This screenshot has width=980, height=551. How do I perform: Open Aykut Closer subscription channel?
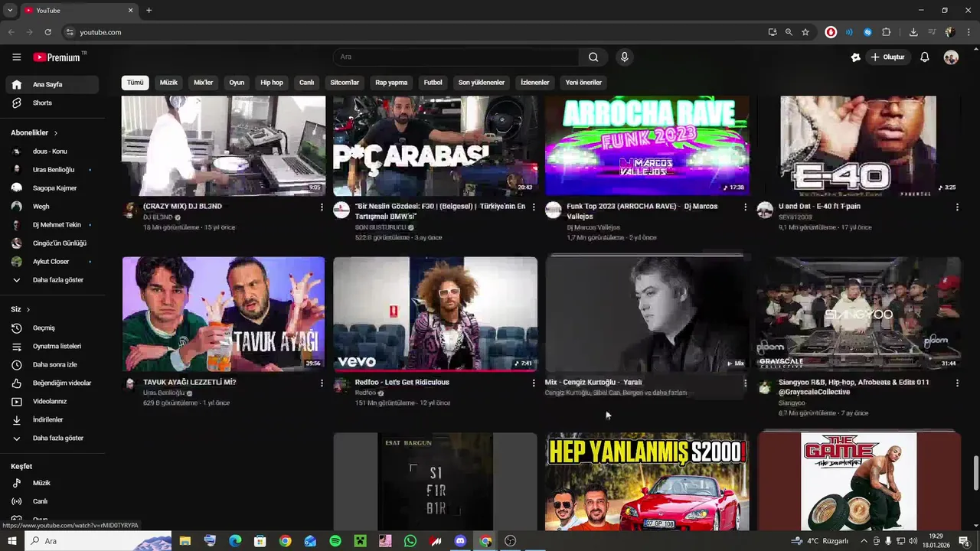pyautogui.click(x=52, y=262)
